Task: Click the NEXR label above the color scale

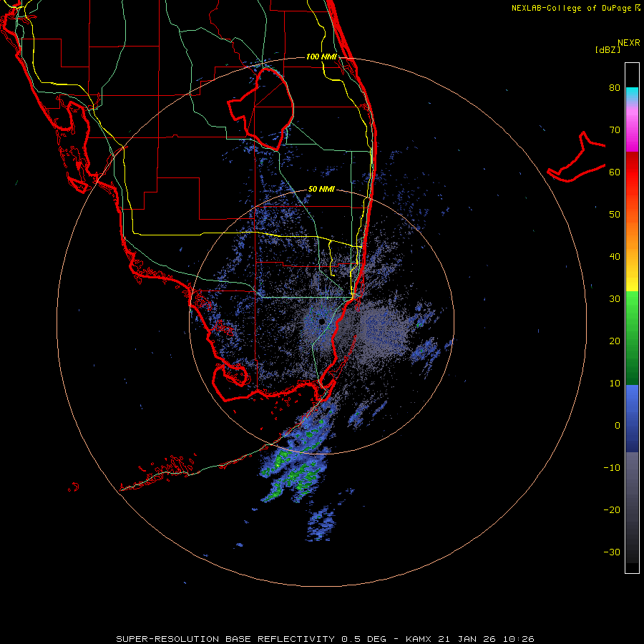Action: coord(629,43)
